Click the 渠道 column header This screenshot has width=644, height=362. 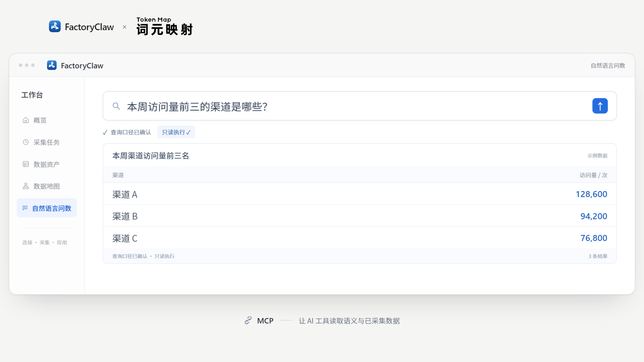click(x=118, y=175)
